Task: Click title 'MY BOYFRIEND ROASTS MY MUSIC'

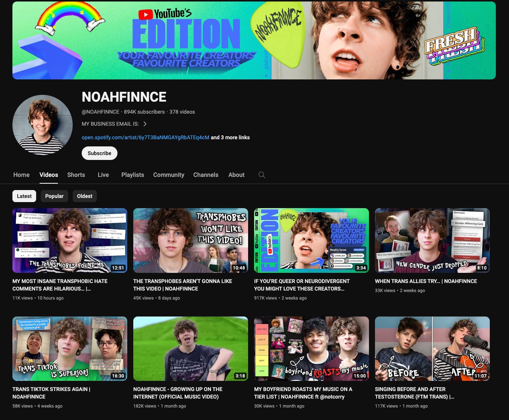Action: 303,393
